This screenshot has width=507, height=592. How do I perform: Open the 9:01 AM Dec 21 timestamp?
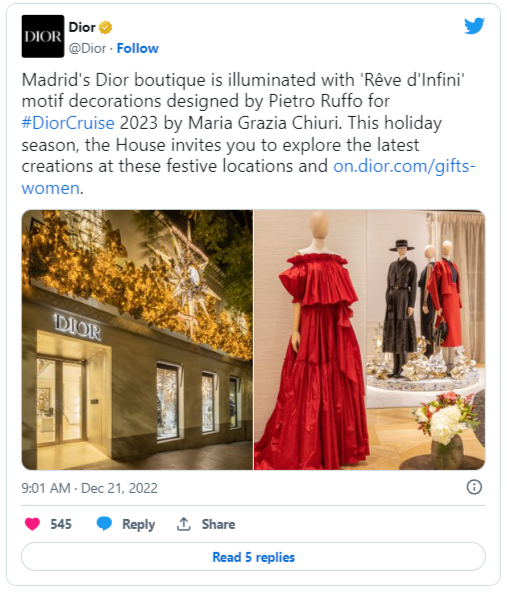[x=89, y=488]
